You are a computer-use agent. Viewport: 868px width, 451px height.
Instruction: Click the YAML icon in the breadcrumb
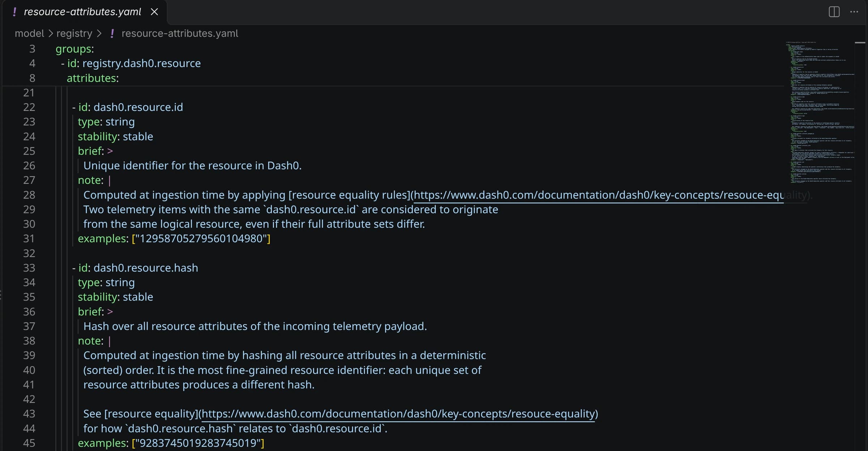112,33
